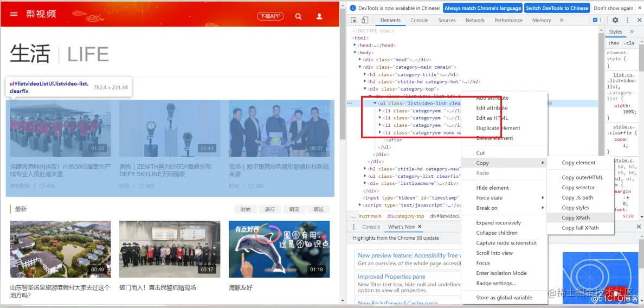This screenshot has height=308, width=644.
Task: Filter latest videos by 旅行 tag
Action: [x=270, y=209]
